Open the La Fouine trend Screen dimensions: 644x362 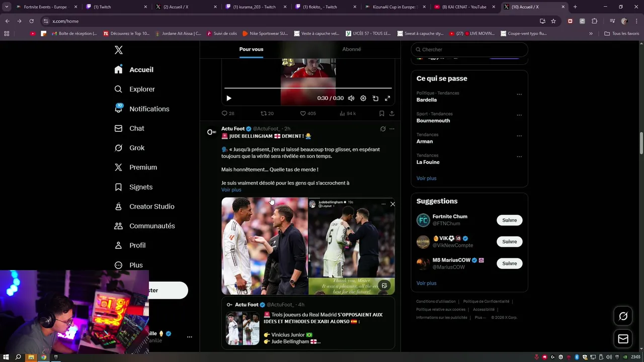(x=428, y=162)
